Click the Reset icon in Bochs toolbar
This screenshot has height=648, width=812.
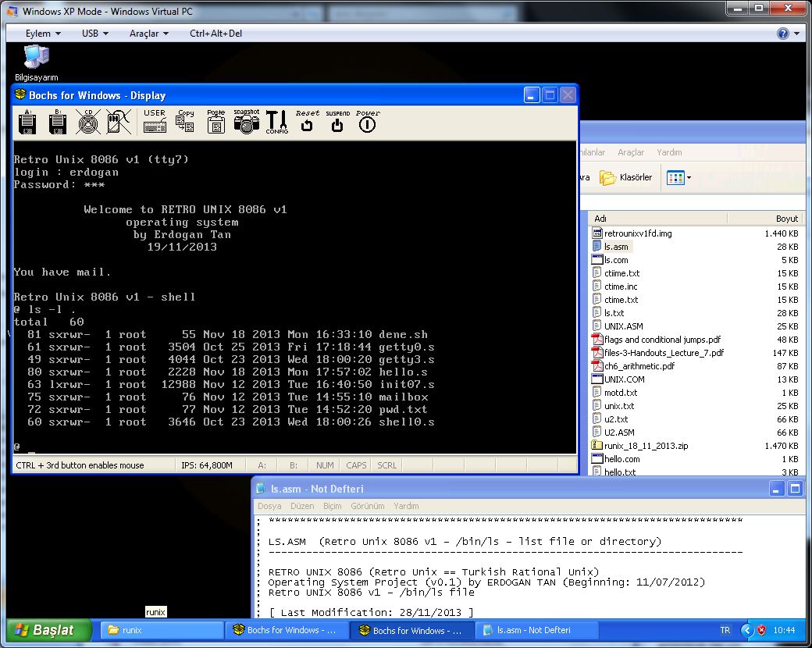click(x=307, y=121)
